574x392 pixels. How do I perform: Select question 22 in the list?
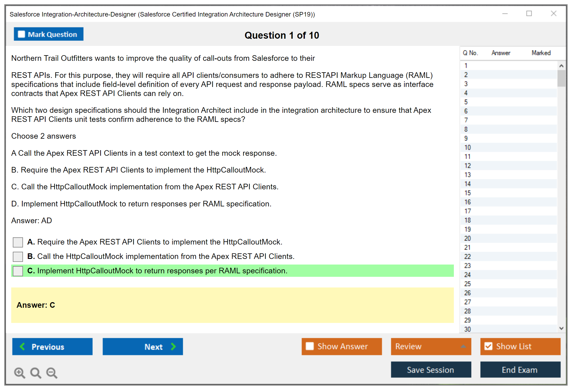pos(467,257)
